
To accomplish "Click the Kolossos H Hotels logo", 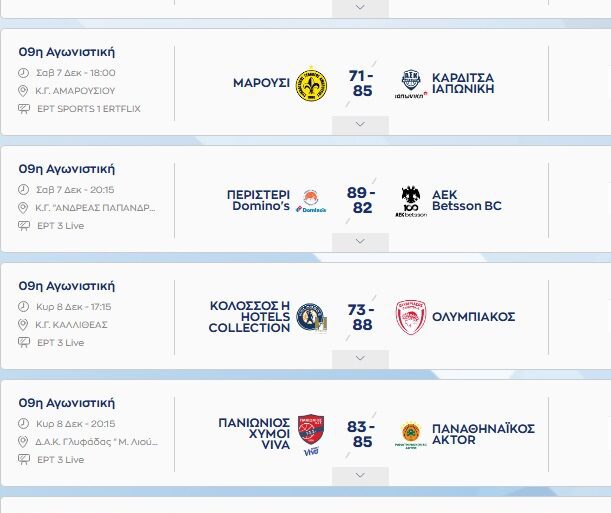I will click(311, 317).
